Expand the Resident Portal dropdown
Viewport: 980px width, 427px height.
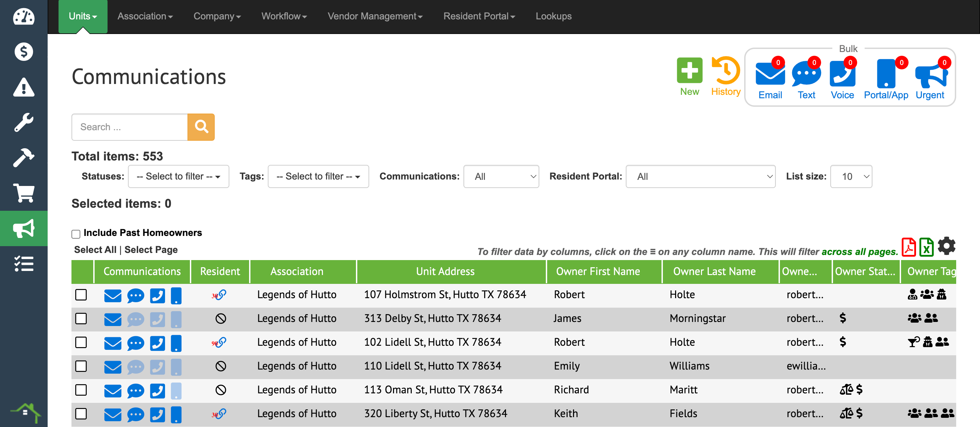(x=700, y=176)
